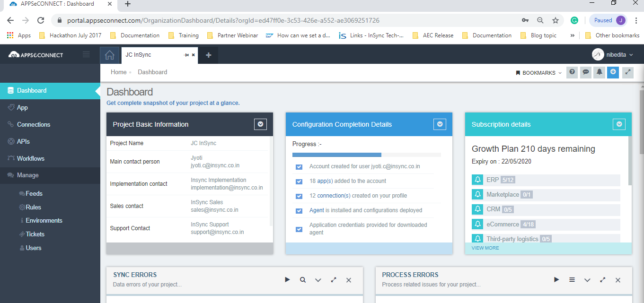The height and width of the screenshot is (303, 644).
Task: Toggle the sidebar hamburger menu
Action: tap(86, 54)
